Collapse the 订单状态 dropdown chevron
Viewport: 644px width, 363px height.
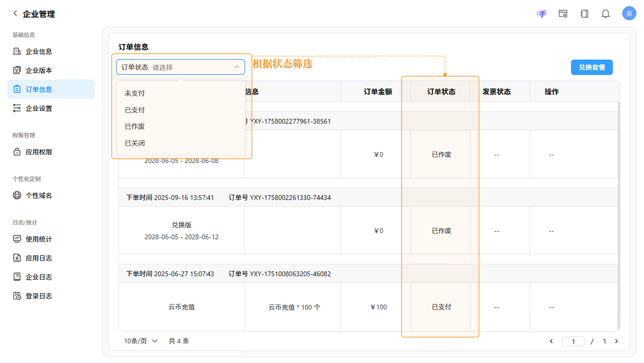point(236,67)
